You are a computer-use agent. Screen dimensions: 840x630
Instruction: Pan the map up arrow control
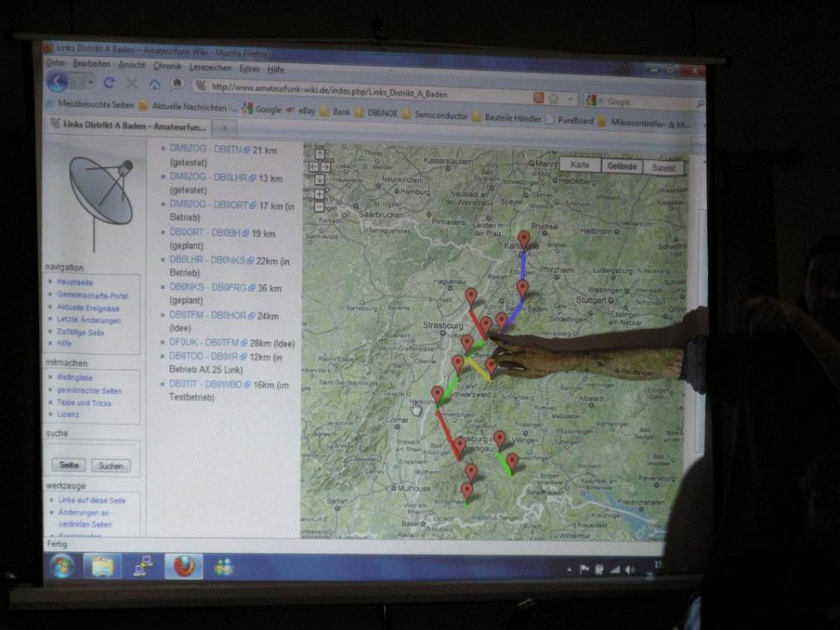(319, 154)
